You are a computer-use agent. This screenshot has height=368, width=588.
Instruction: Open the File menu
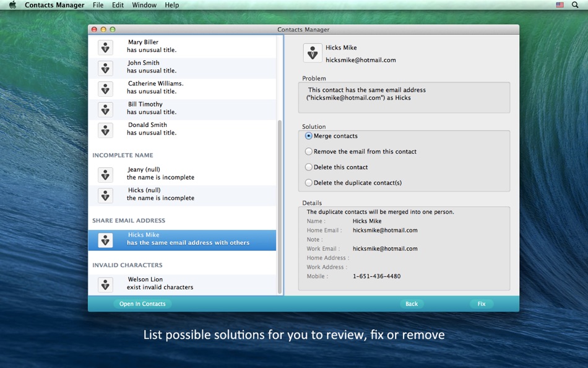pyautogui.click(x=98, y=5)
